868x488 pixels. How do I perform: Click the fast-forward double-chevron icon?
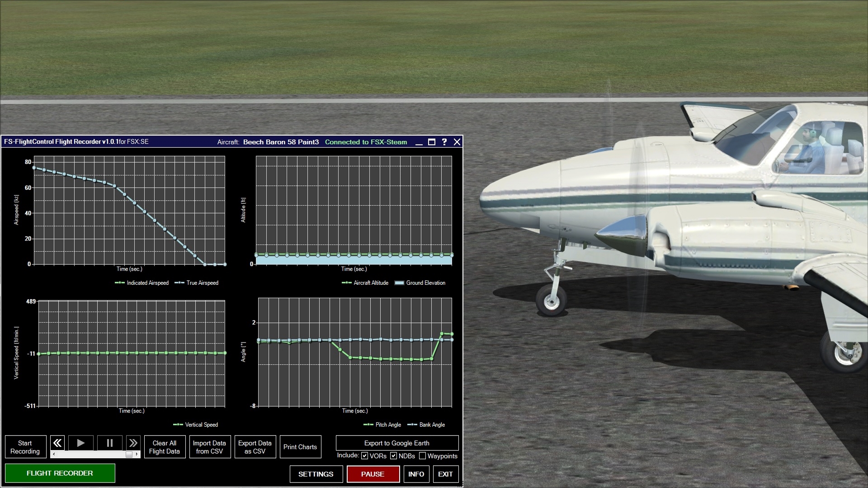[133, 443]
